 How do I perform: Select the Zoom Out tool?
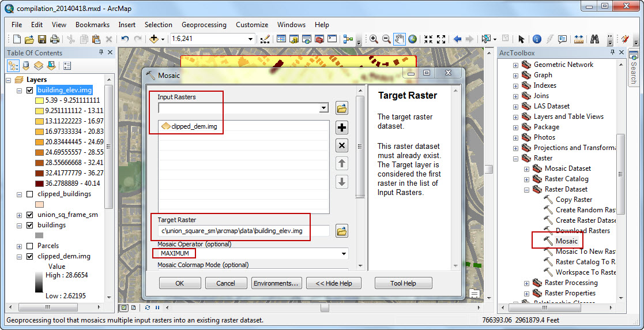point(386,39)
